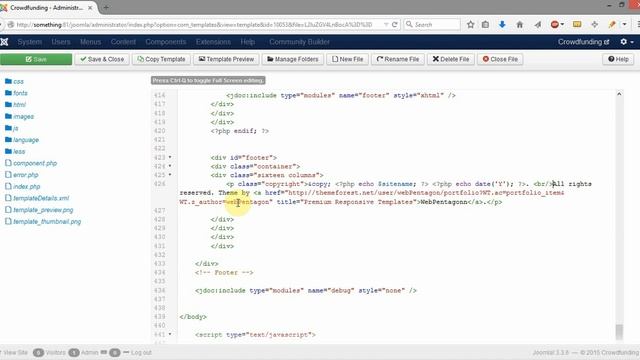Click the bookmarks list icon
The image size is (640, 360).
(485, 24)
